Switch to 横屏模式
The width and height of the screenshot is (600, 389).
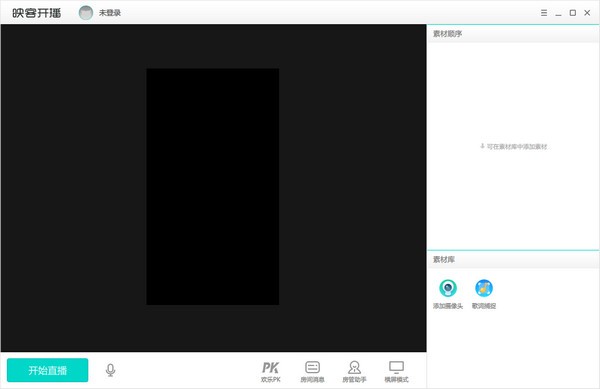point(396,372)
